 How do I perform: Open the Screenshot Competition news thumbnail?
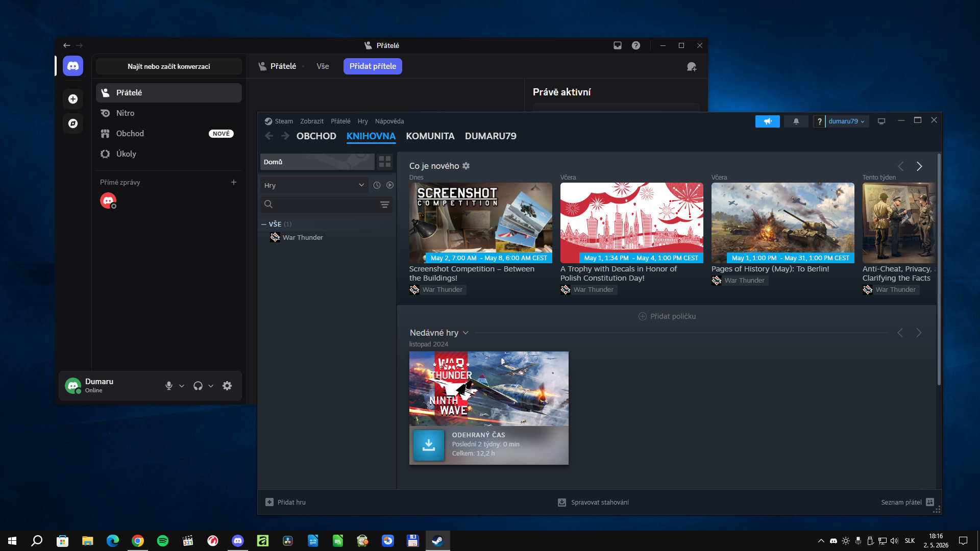click(481, 223)
